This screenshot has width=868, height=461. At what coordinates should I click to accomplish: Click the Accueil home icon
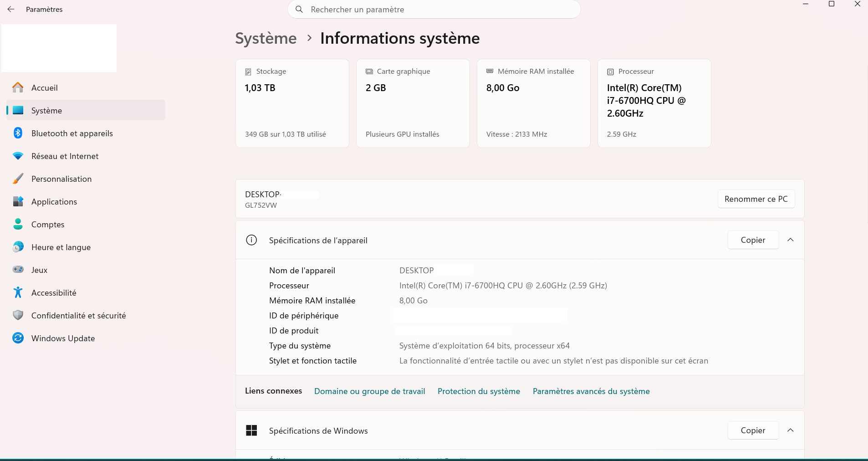click(18, 87)
